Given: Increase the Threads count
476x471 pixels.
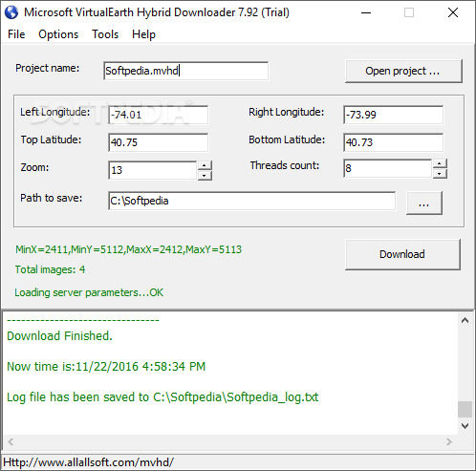Looking at the screenshot, I should [440, 163].
